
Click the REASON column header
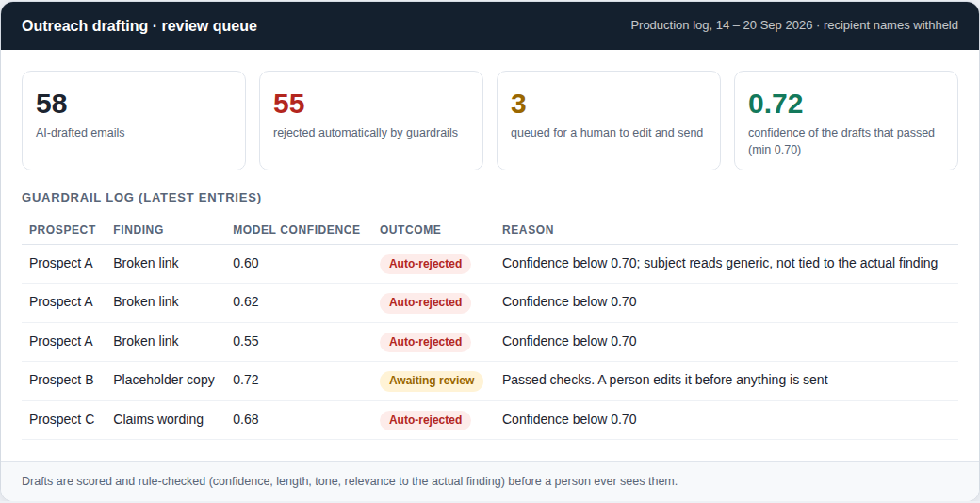pyautogui.click(x=528, y=229)
